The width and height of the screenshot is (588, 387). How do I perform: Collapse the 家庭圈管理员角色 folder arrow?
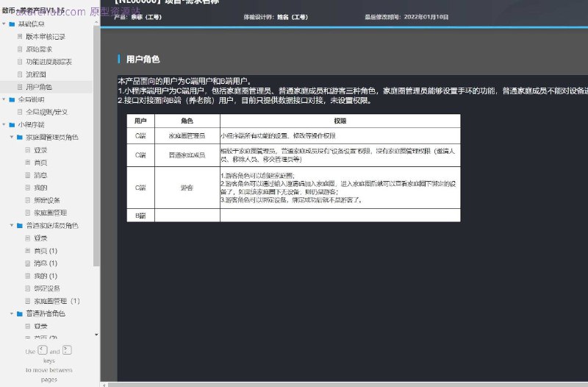point(12,138)
